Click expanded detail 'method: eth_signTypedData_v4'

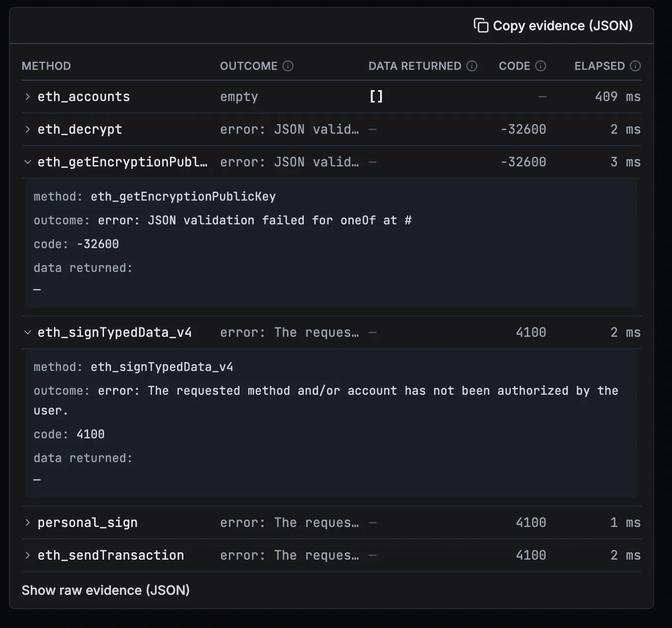(x=133, y=367)
